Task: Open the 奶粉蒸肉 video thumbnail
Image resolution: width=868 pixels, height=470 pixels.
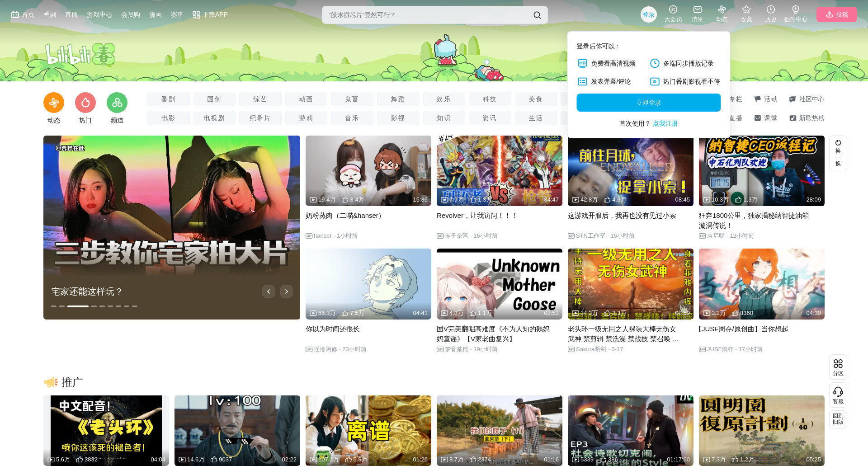Action: pos(368,171)
